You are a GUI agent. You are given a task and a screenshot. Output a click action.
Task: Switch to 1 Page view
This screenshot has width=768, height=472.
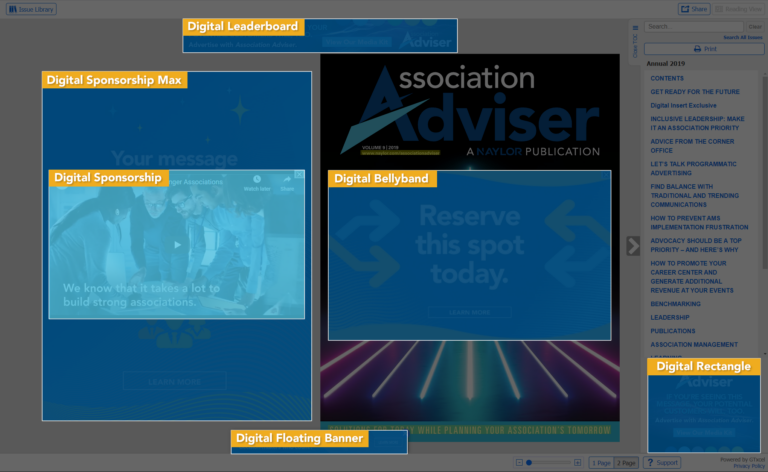tap(601, 463)
